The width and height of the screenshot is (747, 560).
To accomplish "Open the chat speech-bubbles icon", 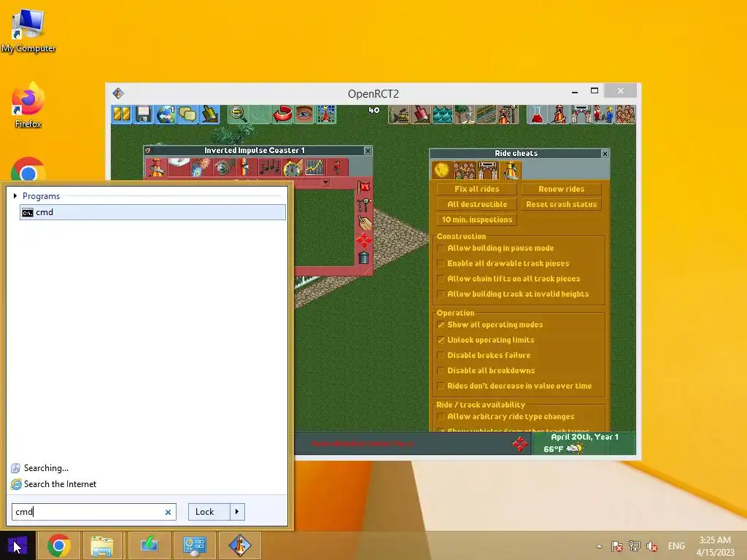I will tap(187, 114).
